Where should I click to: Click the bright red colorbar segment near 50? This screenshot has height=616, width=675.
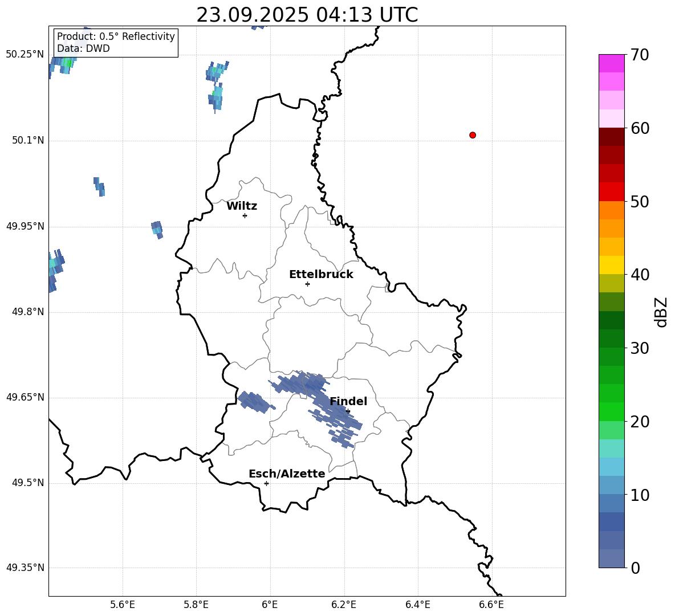point(612,192)
